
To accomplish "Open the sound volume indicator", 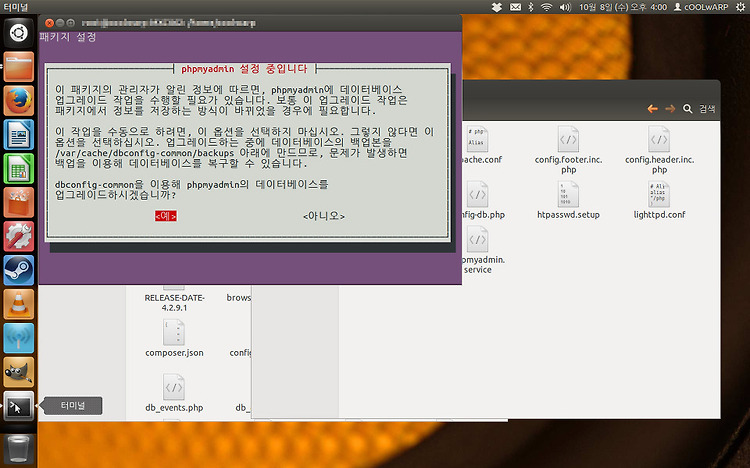I will coord(565,7).
